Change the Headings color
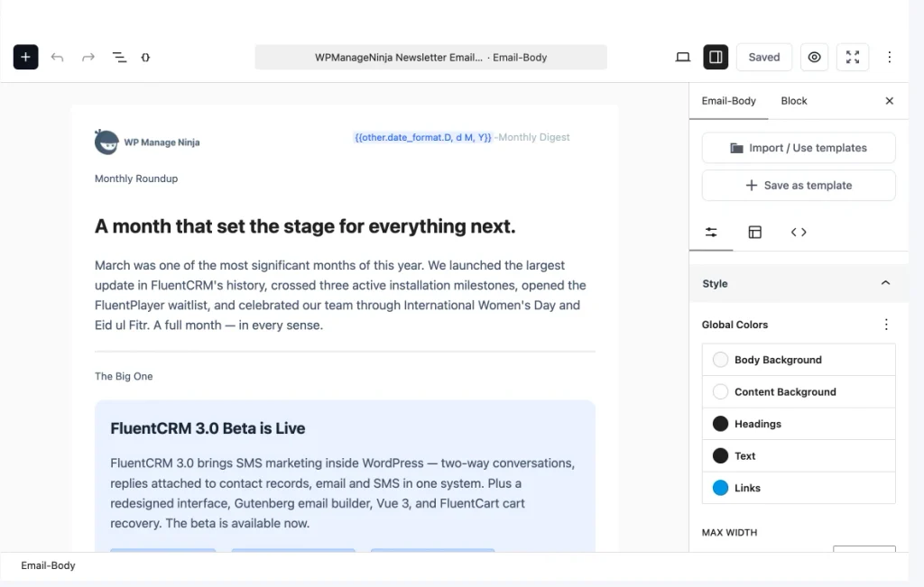 point(799,424)
